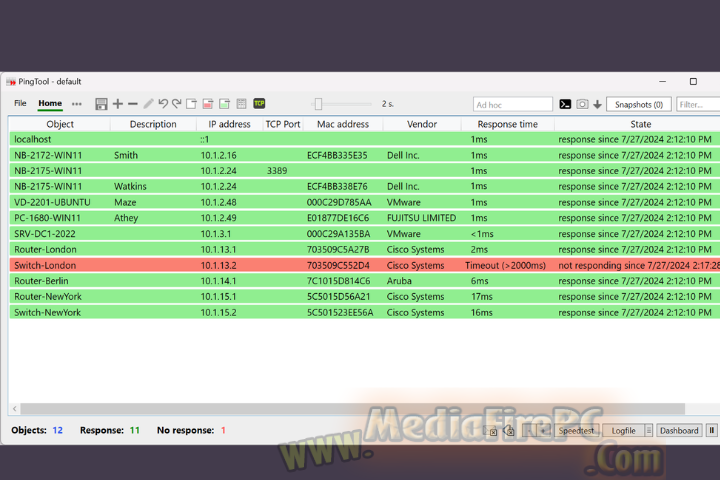Image resolution: width=720 pixels, height=480 pixels.
Task: Click the Watkins description cell
Action: [x=130, y=186]
